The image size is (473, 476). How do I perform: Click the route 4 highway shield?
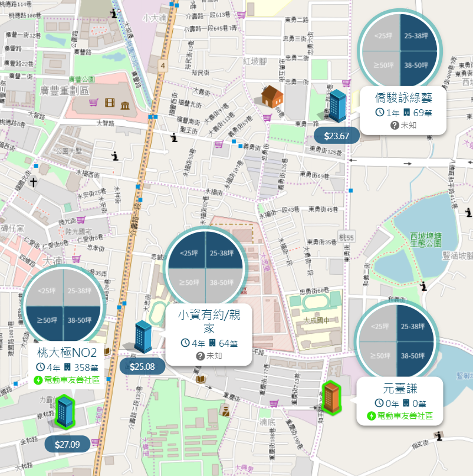click(x=163, y=65)
